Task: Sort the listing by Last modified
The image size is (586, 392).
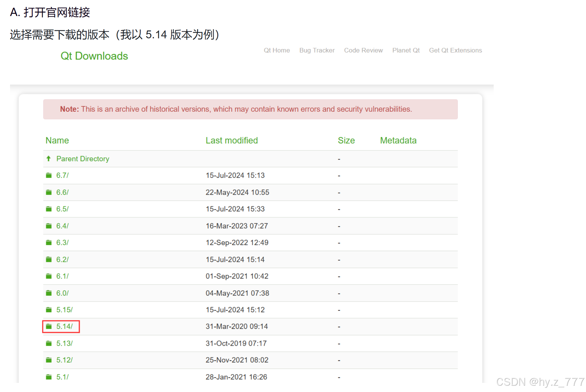Action: pos(232,140)
